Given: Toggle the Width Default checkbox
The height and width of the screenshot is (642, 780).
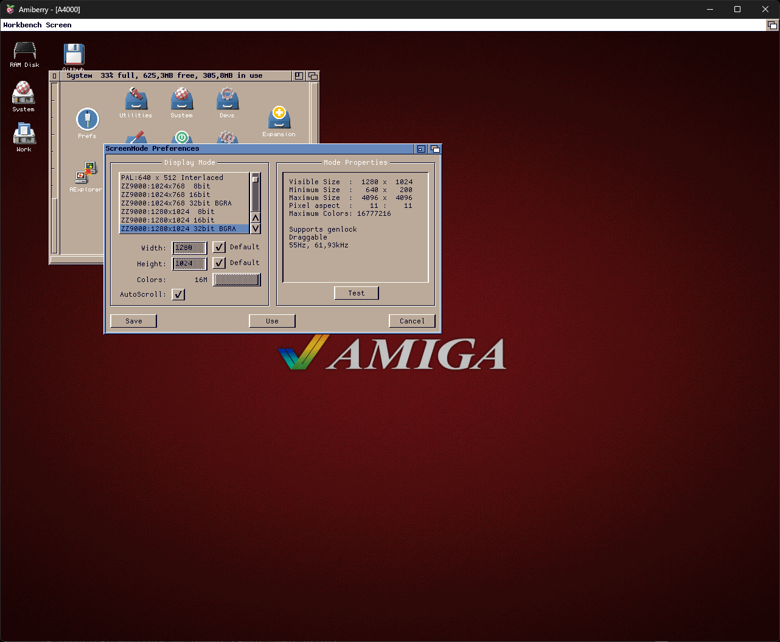Looking at the screenshot, I should tap(219, 247).
